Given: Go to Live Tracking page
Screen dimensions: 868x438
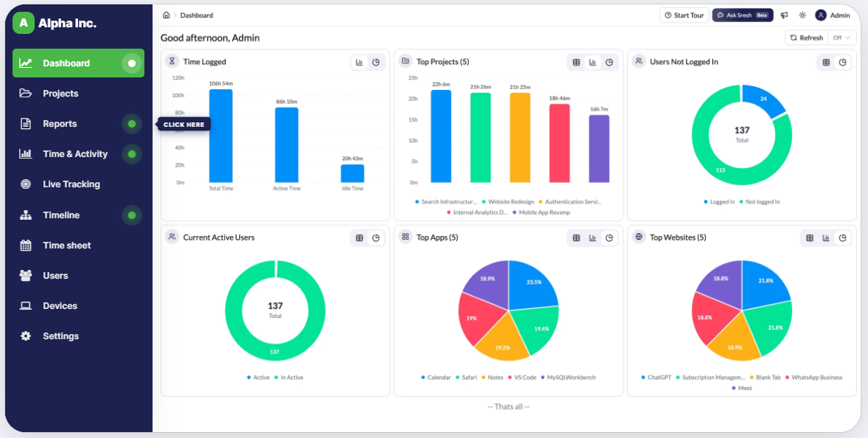Looking at the screenshot, I should tap(78, 184).
